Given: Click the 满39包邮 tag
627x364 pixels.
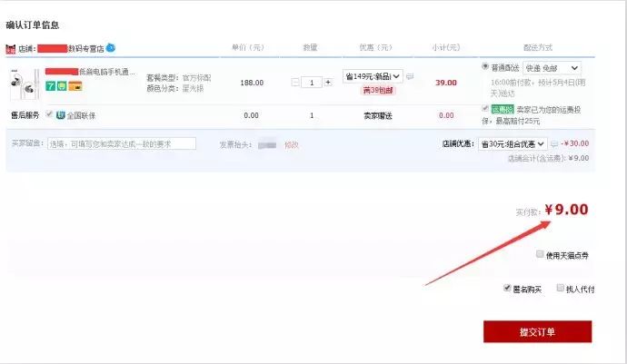Looking at the screenshot, I should pos(378,90).
